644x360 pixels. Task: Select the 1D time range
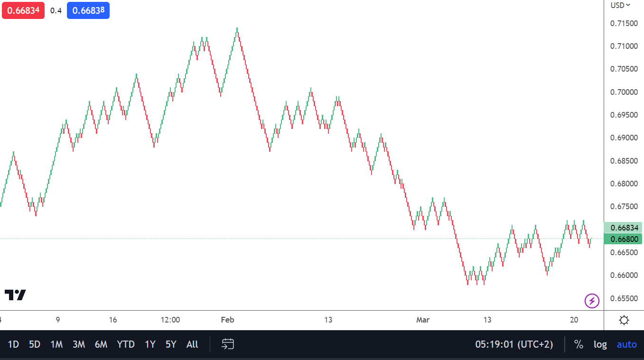coord(13,344)
